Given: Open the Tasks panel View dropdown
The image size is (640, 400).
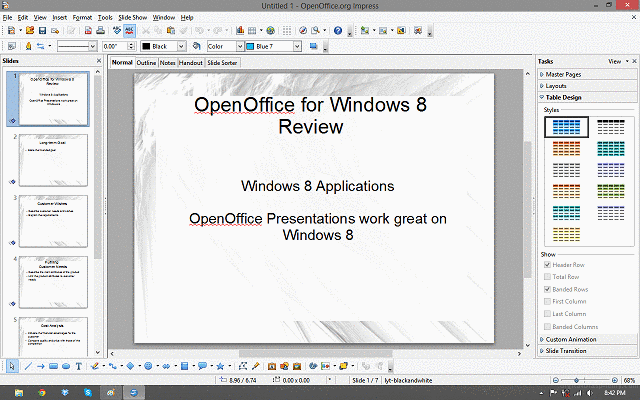Looking at the screenshot, I should [618, 61].
